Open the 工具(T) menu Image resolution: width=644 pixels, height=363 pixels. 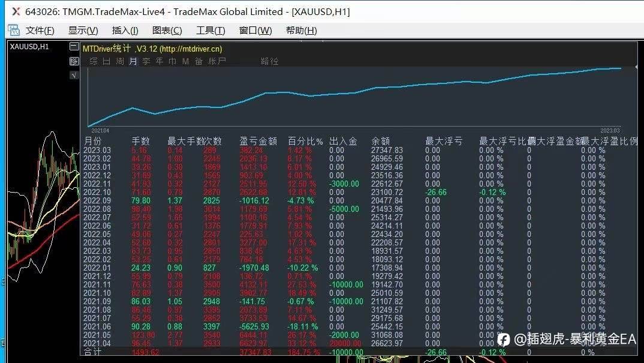tap(210, 31)
